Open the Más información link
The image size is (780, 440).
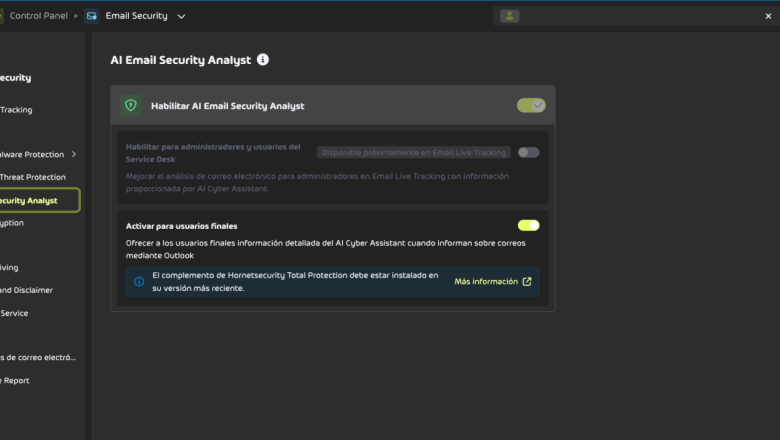point(486,282)
